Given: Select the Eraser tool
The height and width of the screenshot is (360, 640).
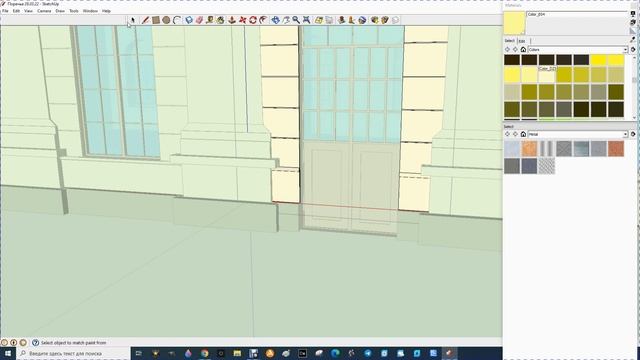Looking at the screenshot, I should 199,20.
